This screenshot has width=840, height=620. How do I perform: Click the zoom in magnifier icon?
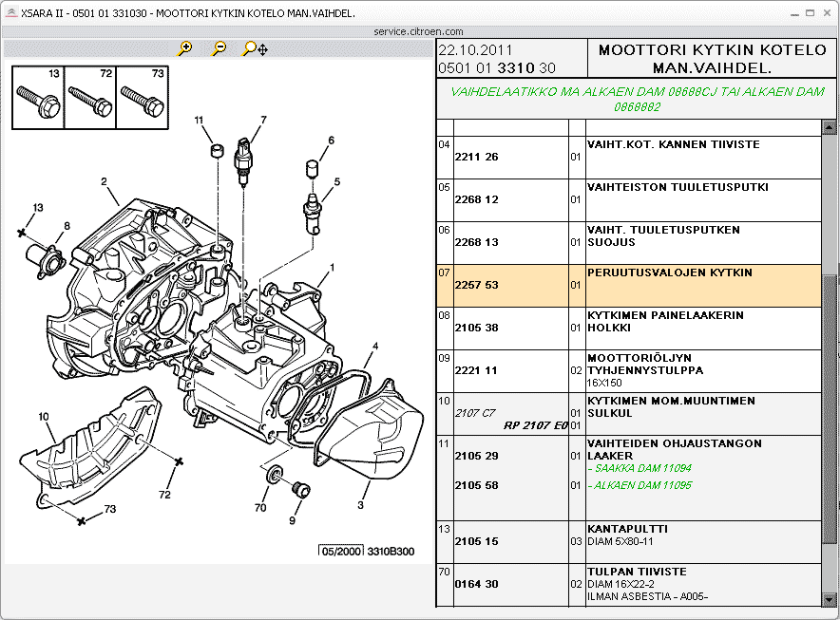184,48
